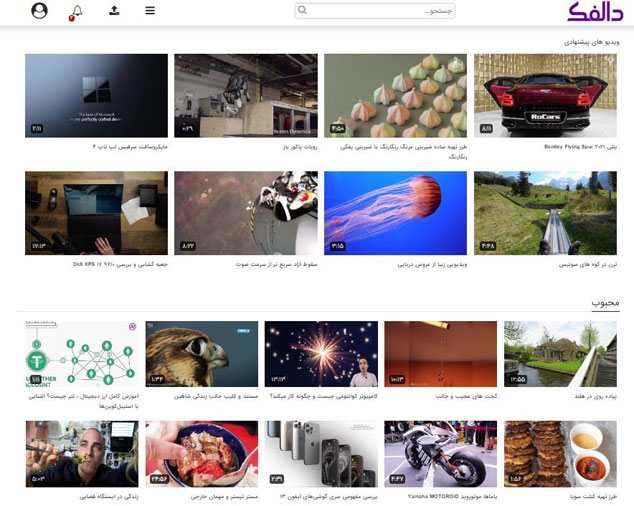Screen dimensions: 634x506
Task: Open the quantum computer video title
Action: coord(323,396)
